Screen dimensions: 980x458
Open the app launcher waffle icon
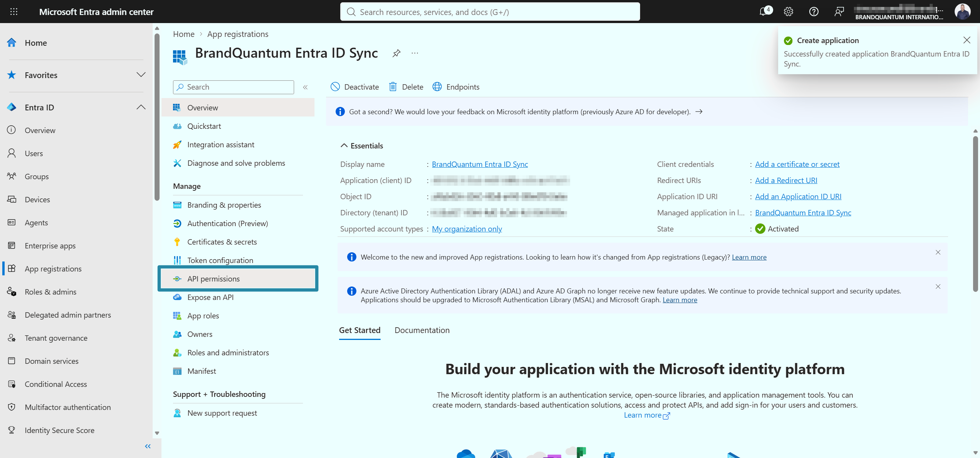pos(14,12)
